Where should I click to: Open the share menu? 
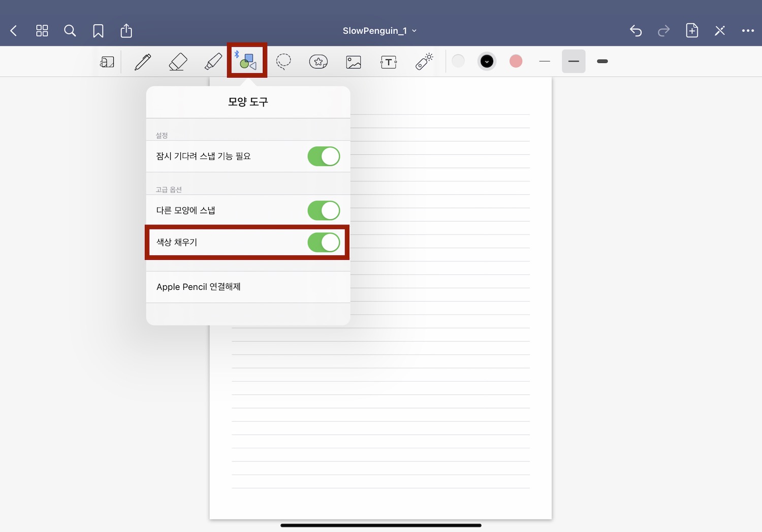(x=126, y=30)
